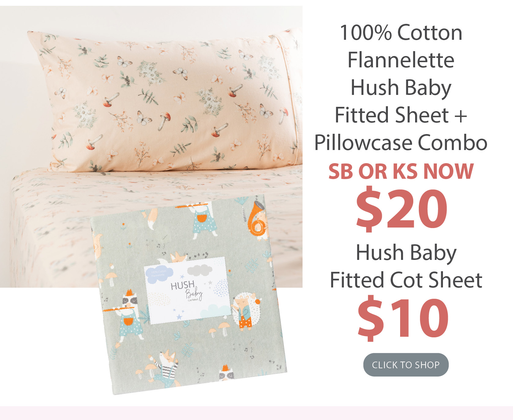Click the orange tuba illustration
Image resolution: width=513 pixels, height=420 pixels.
pos(258,219)
